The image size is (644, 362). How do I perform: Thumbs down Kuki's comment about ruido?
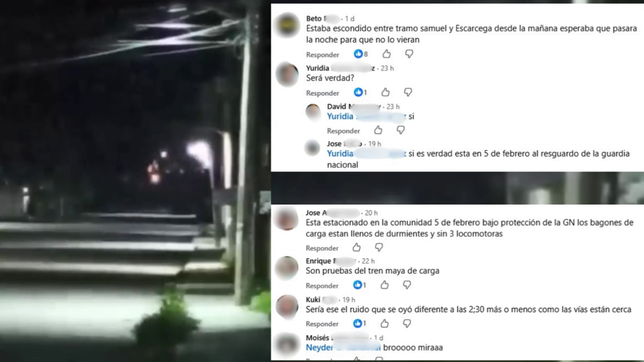coord(407,323)
